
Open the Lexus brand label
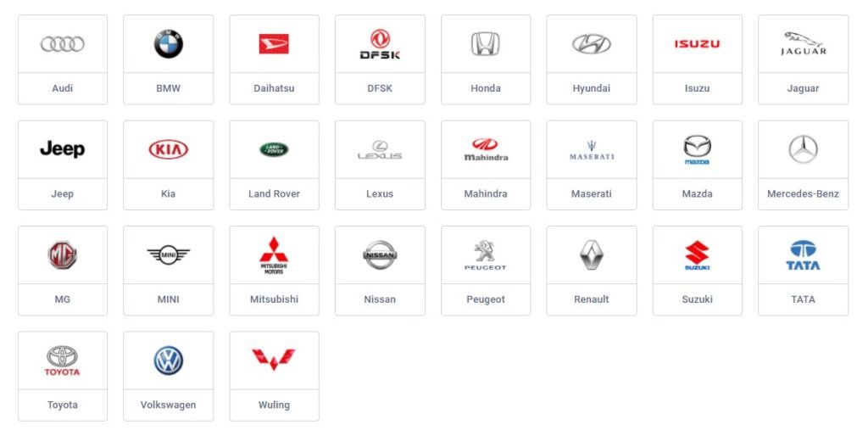tap(380, 194)
